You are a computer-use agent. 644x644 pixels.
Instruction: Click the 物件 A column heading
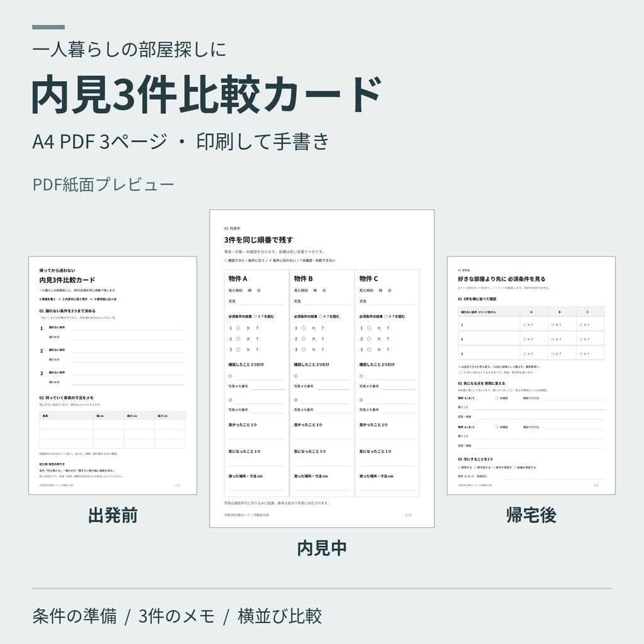click(x=238, y=279)
